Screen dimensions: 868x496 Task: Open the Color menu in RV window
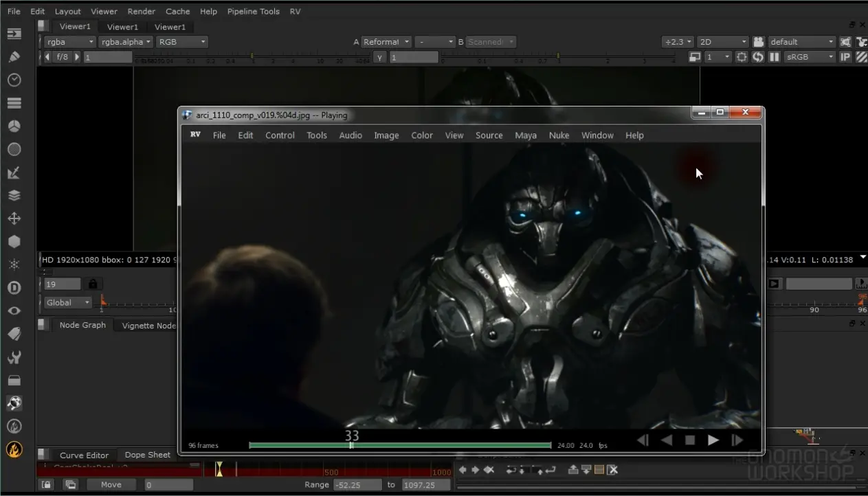422,135
